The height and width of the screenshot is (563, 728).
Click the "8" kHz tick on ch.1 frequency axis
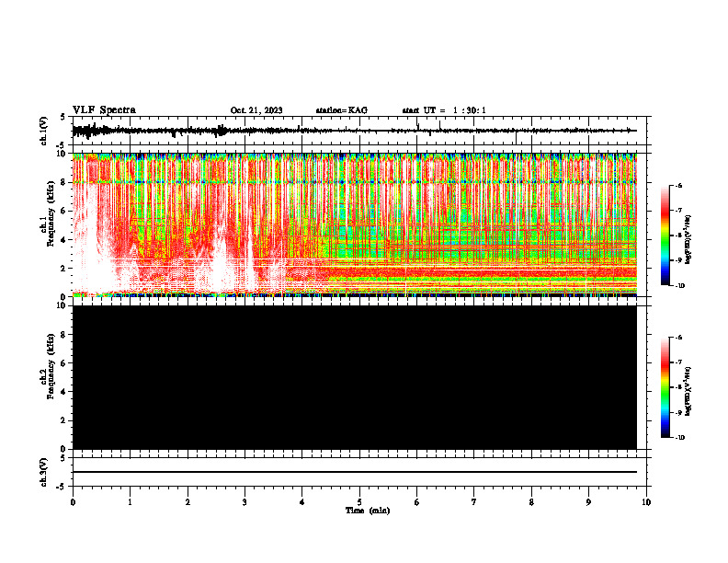point(64,182)
